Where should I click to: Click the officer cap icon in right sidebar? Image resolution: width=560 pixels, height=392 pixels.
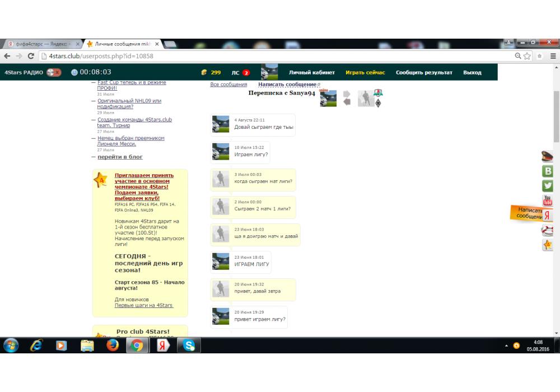point(547,157)
